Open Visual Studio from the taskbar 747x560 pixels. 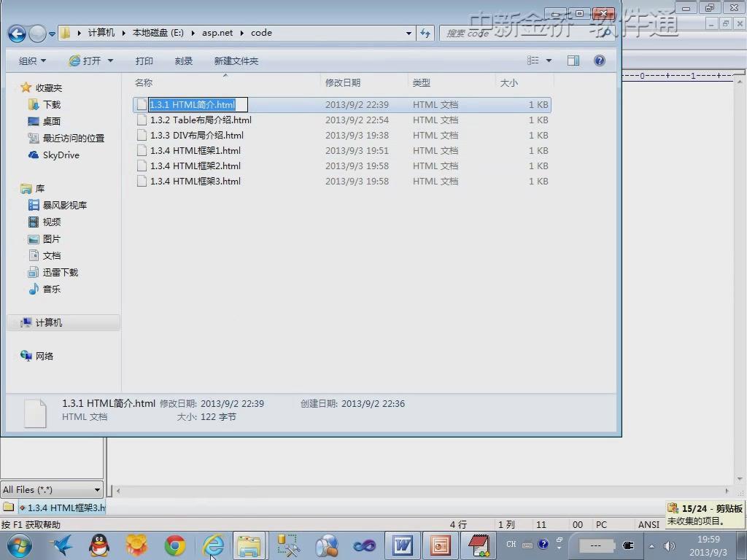[365, 545]
